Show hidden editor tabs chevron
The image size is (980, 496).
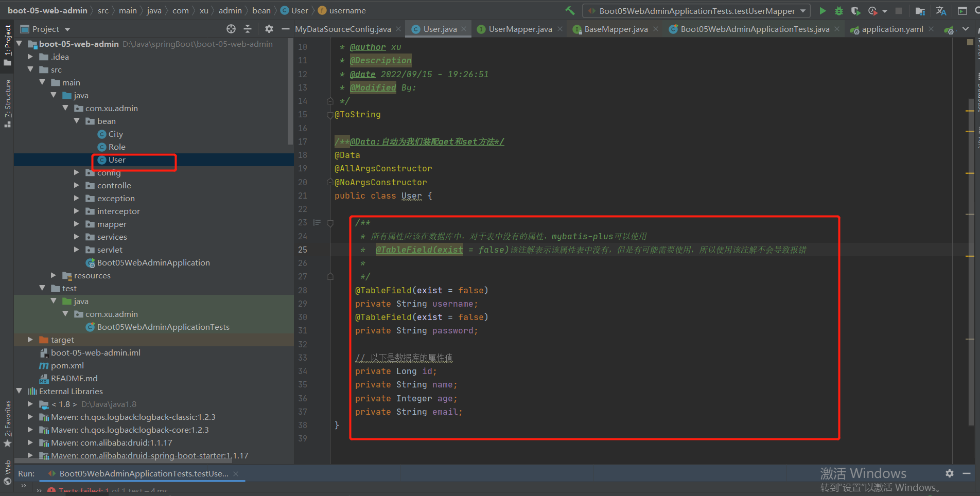click(x=966, y=29)
